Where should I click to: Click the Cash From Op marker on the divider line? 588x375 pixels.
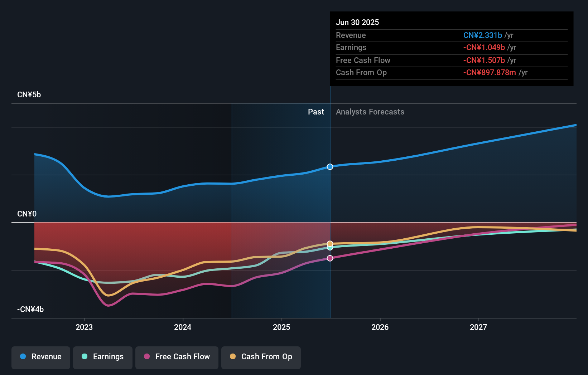330,243
